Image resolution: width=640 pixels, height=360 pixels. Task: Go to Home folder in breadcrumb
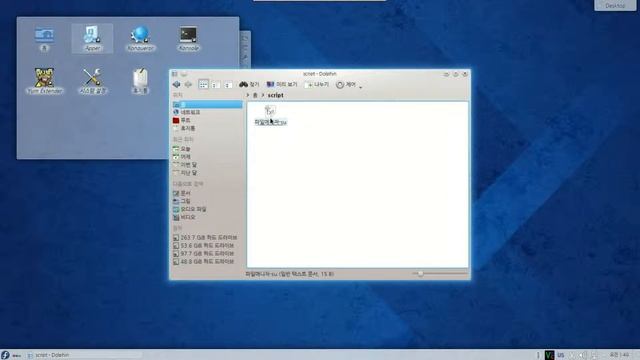[255, 95]
